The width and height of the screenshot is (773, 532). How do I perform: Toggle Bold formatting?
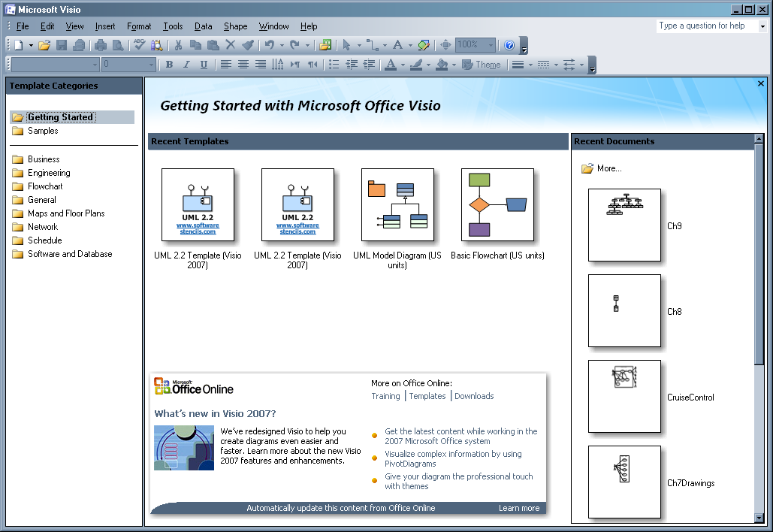coord(169,65)
